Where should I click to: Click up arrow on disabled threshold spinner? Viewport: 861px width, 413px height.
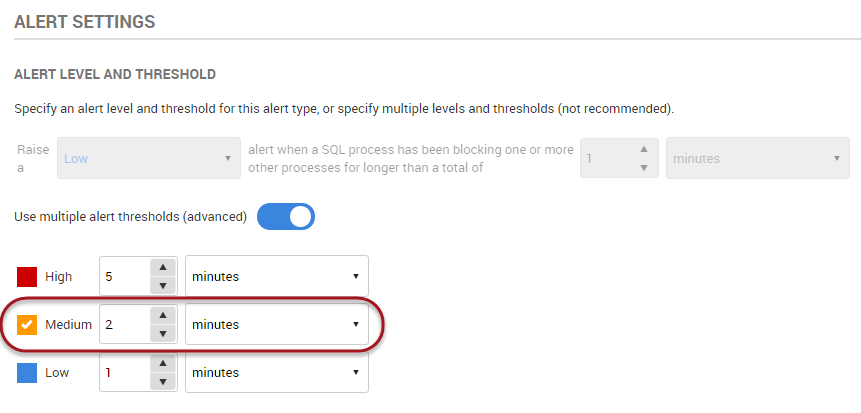(642, 148)
